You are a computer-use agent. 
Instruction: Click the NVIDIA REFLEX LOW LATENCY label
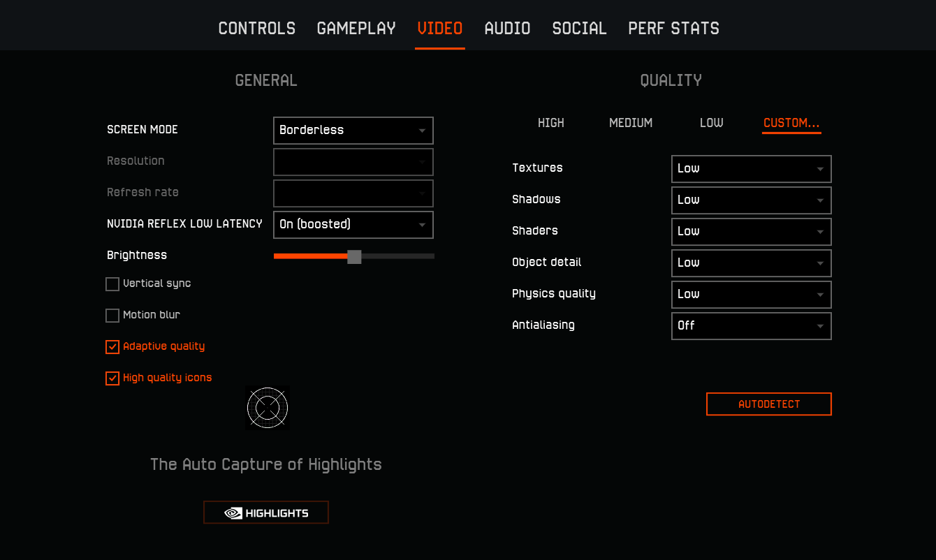click(184, 224)
